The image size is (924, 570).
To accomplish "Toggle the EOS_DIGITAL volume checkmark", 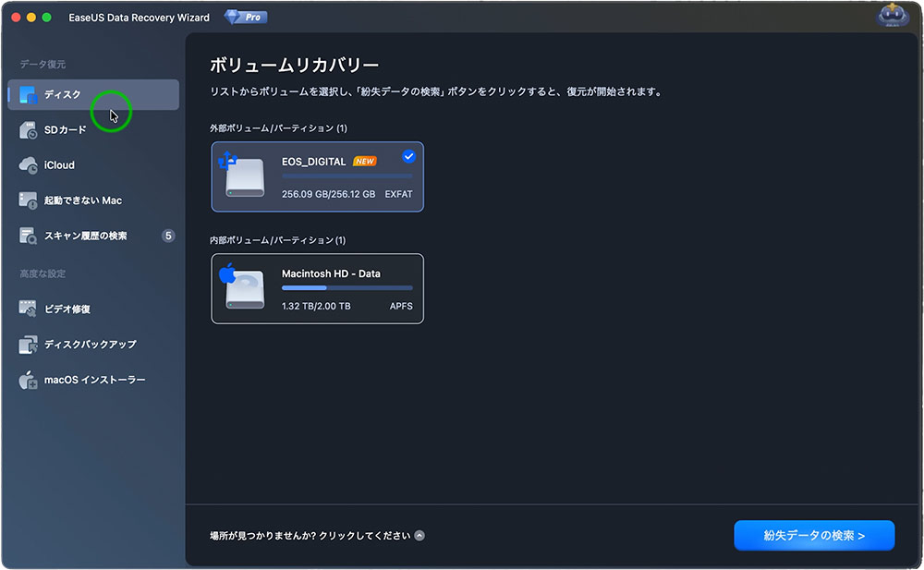I will tap(408, 156).
